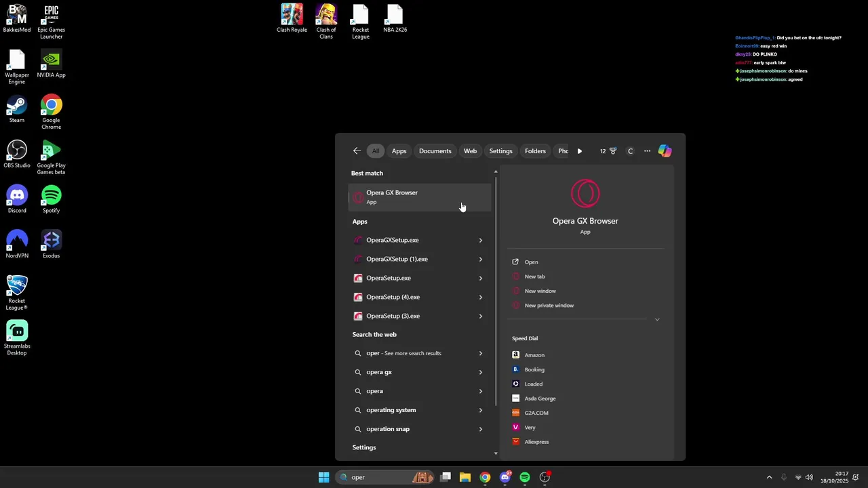Select the Wallpaper Engine desktop icon
Viewport: 868px width, 488px height.
[17, 67]
